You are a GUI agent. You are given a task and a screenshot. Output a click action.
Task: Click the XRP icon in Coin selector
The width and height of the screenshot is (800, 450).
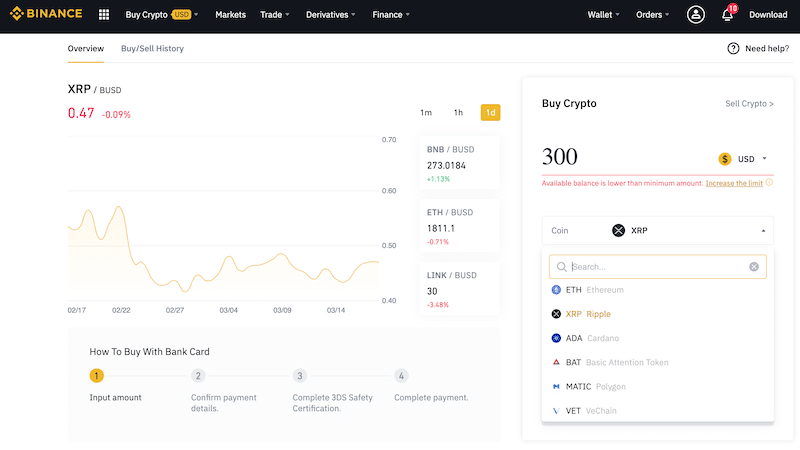tap(618, 231)
